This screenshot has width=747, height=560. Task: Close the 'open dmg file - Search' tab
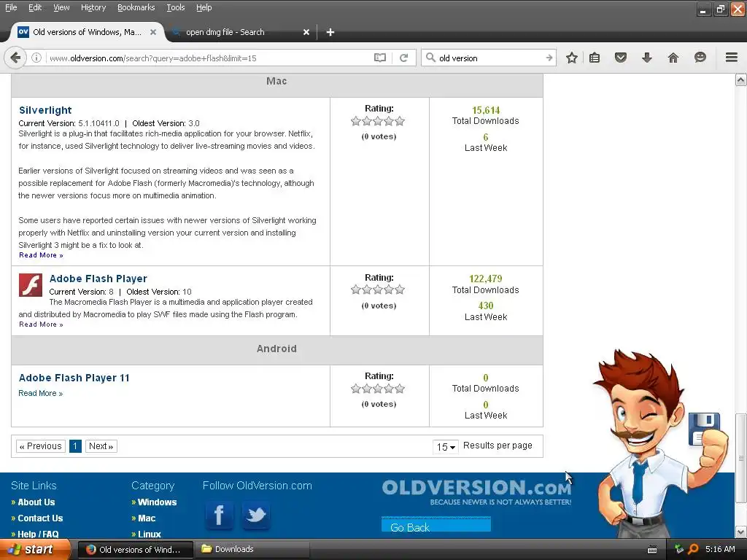click(306, 32)
